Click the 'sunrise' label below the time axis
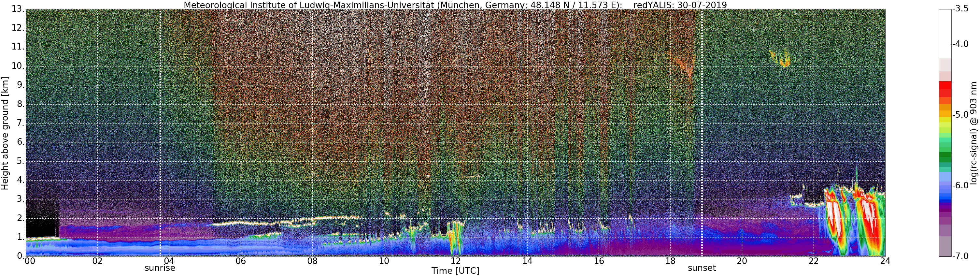 pos(160,268)
